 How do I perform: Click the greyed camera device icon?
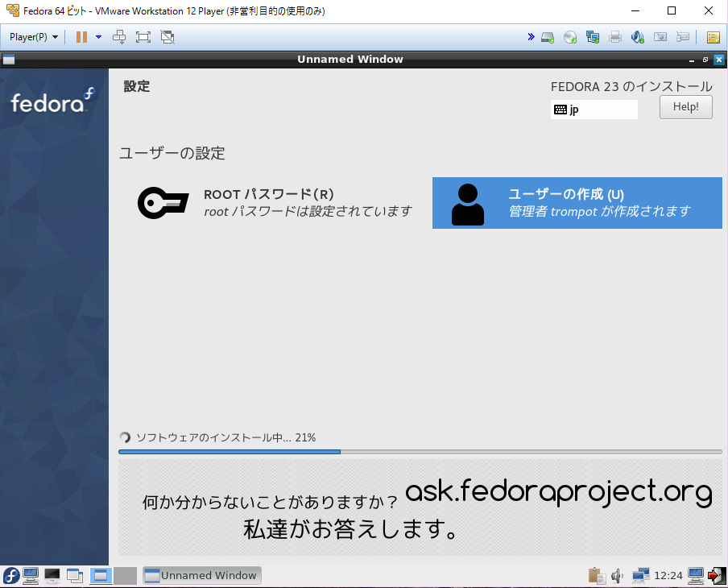[x=660, y=37]
